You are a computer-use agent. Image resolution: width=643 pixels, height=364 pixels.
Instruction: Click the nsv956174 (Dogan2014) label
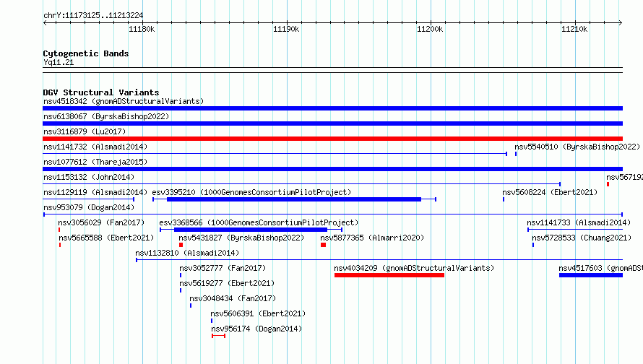tap(256, 329)
